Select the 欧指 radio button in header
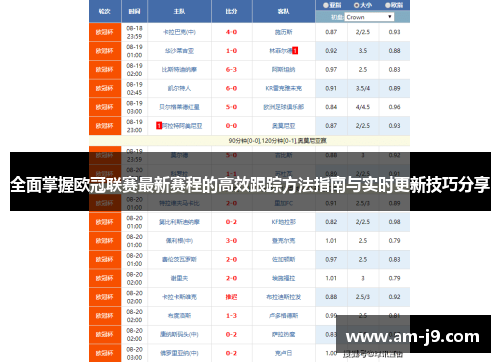Viewport: 500px width, 362px height. [388, 5]
